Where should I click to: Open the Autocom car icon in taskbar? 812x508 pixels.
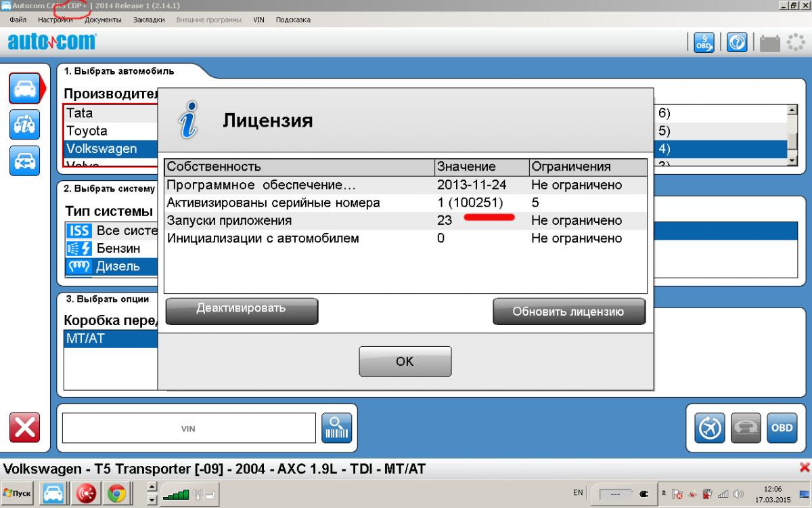(53, 494)
